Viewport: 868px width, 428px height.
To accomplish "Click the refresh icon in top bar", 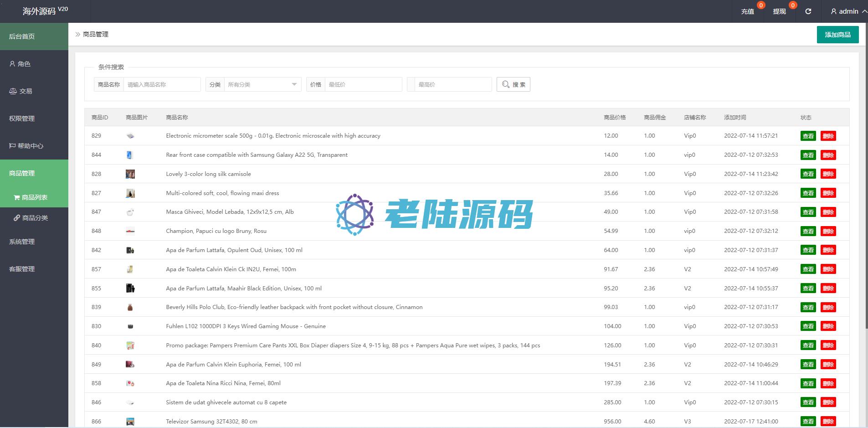I will pyautogui.click(x=808, y=11).
